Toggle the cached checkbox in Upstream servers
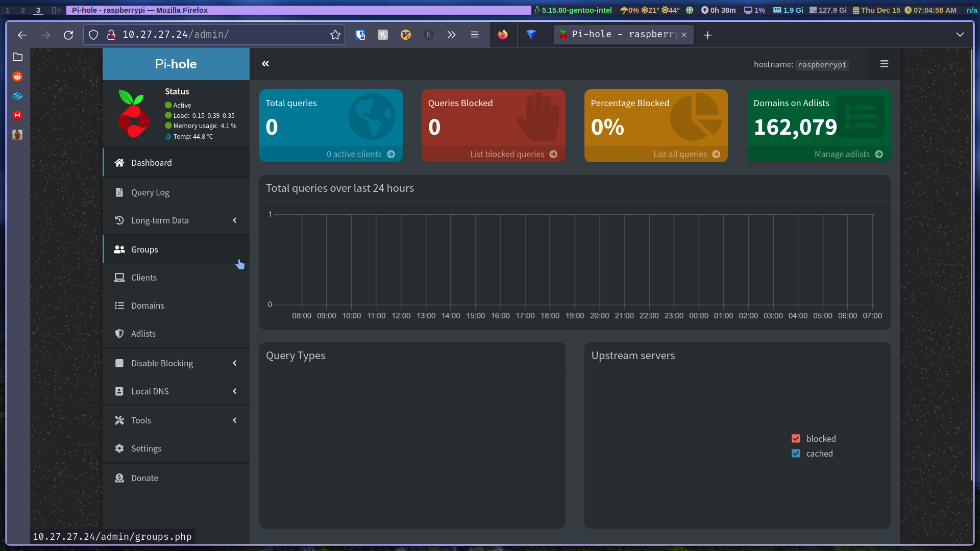Viewport: 980px width, 551px height. (796, 454)
